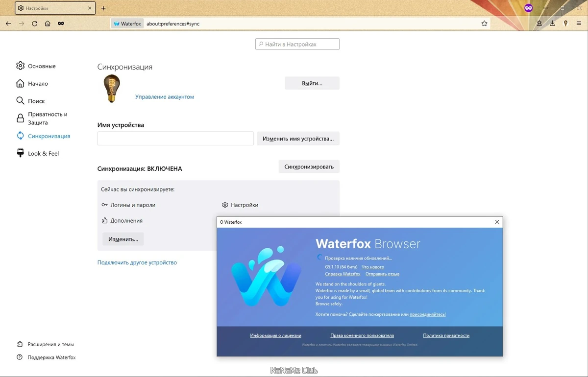Open Что нового link in About dialog
Viewport: 588px width, 377px height.
(373, 267)
